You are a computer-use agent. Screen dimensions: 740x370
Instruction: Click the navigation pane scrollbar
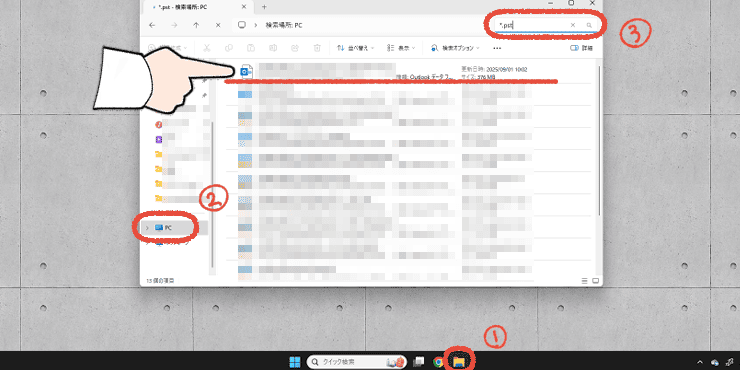point(212,193)
